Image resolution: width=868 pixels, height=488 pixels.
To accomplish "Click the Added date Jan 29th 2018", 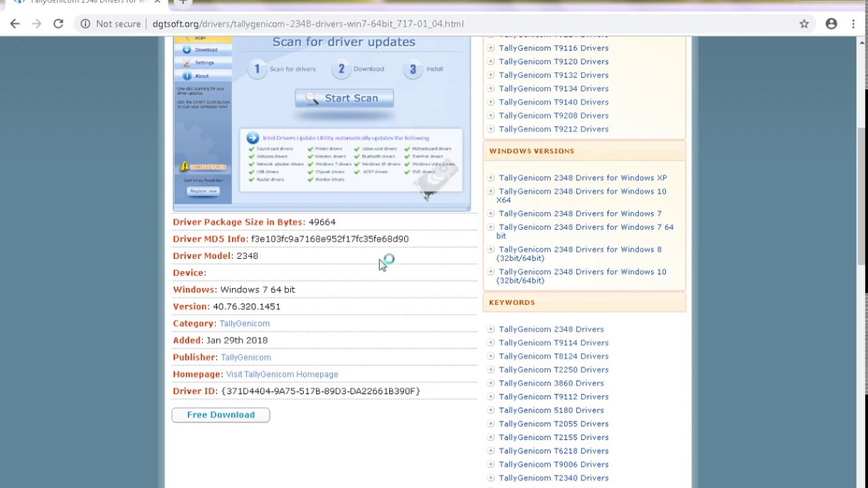I will [x=237, y=341].
